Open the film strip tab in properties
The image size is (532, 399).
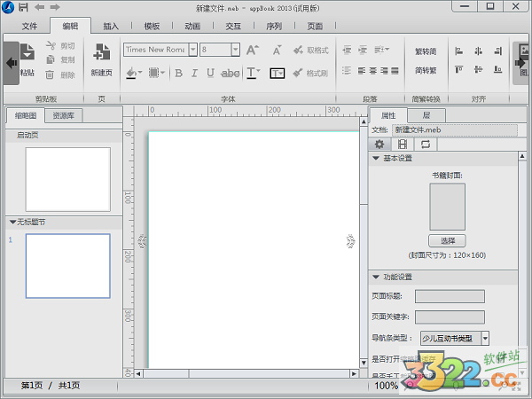(x=403, y=144)
